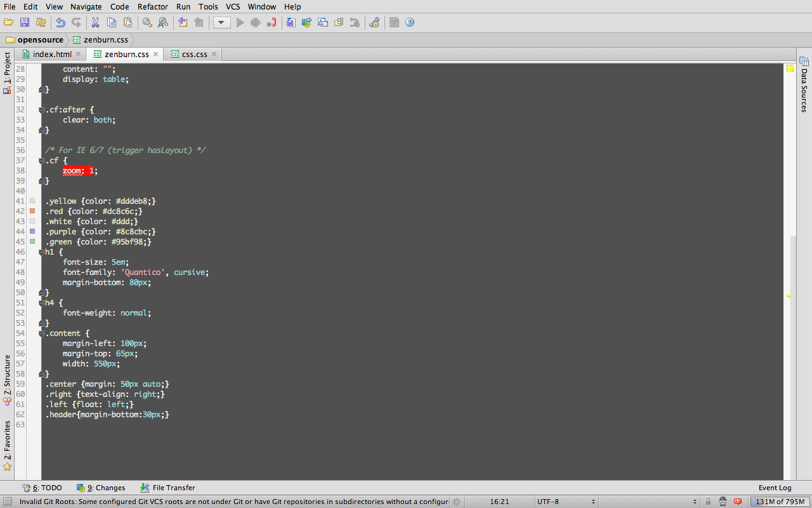Click the Help question-mark toolbar icon
This screenshot has height=508, width=812.
pos(410,22)
